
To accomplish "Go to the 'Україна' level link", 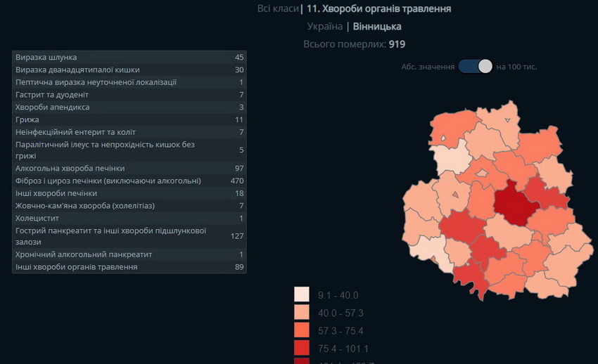I will coord(324,27).
